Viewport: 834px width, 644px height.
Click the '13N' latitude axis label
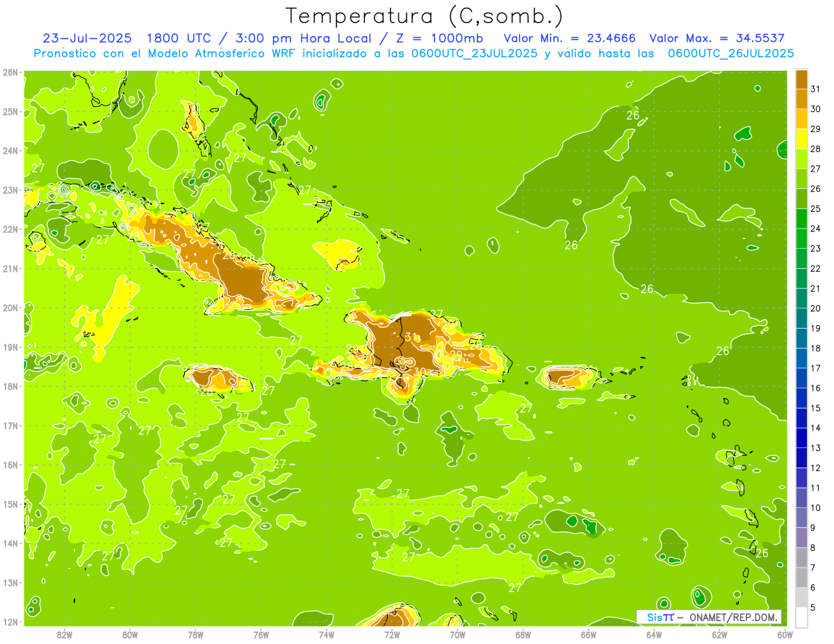[x=10, y=582]
